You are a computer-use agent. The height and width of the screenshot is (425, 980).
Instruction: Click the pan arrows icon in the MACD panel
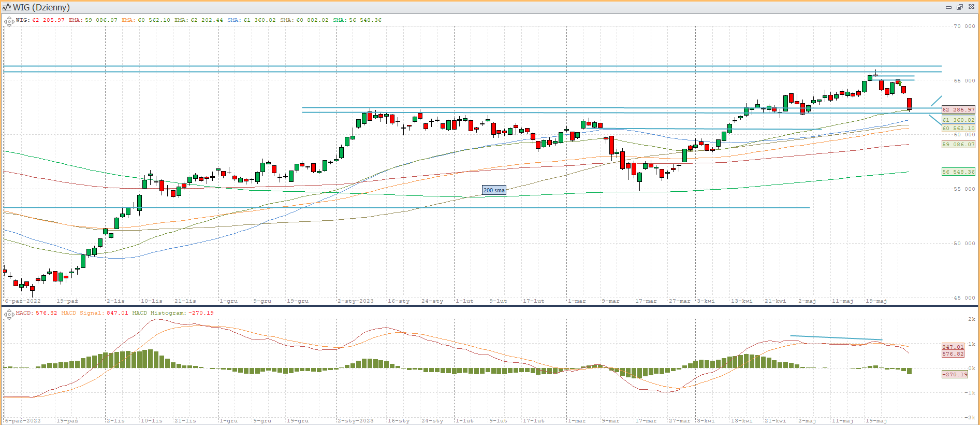click(x=9, y=314)
